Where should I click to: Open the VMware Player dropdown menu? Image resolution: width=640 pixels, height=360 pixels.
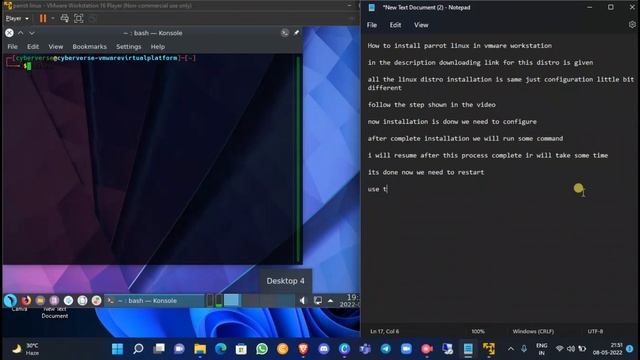tap(17, 18)
